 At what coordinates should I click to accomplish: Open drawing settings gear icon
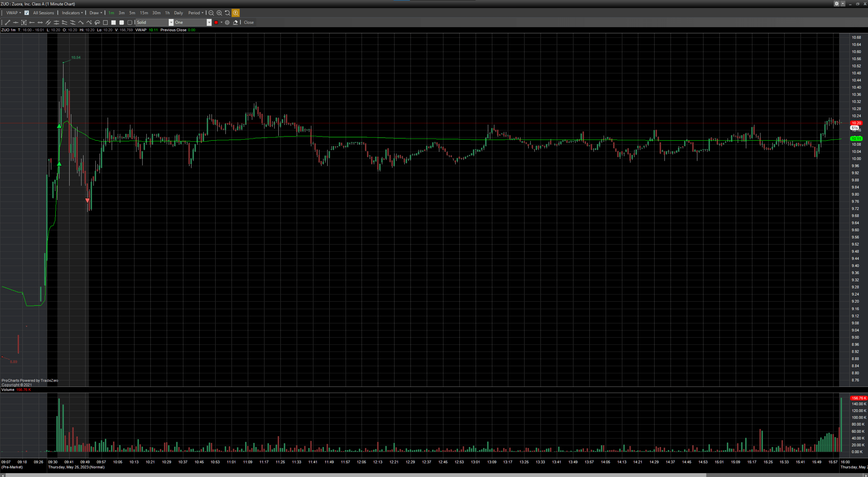[x=227, y=23]
